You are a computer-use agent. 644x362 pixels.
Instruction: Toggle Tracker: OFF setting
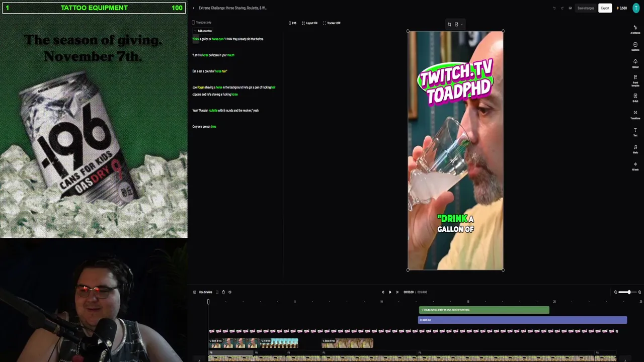coord(332,23)
